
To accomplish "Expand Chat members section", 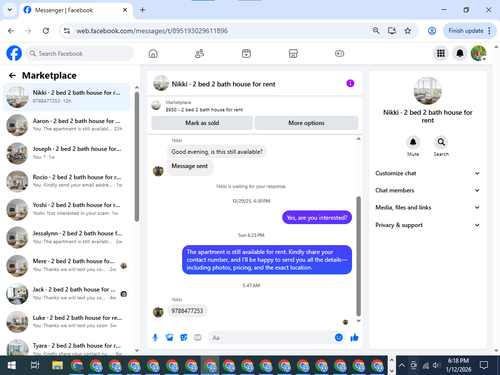I will 428,190.
